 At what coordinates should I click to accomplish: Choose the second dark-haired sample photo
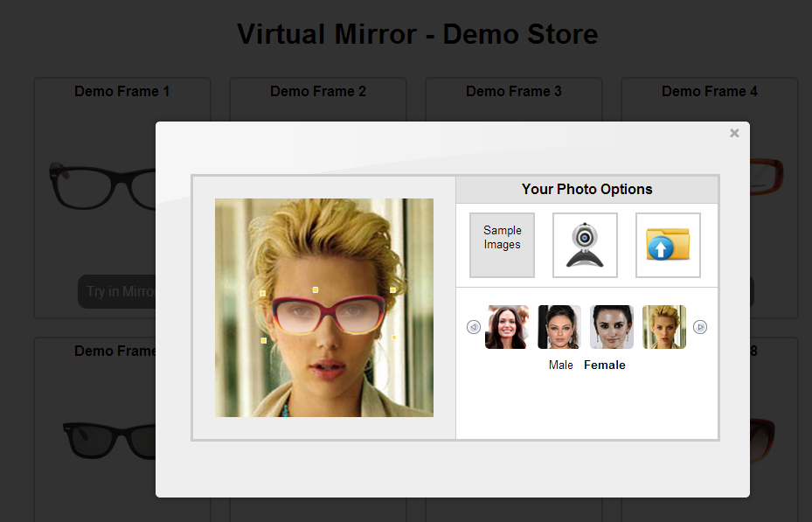559,327
